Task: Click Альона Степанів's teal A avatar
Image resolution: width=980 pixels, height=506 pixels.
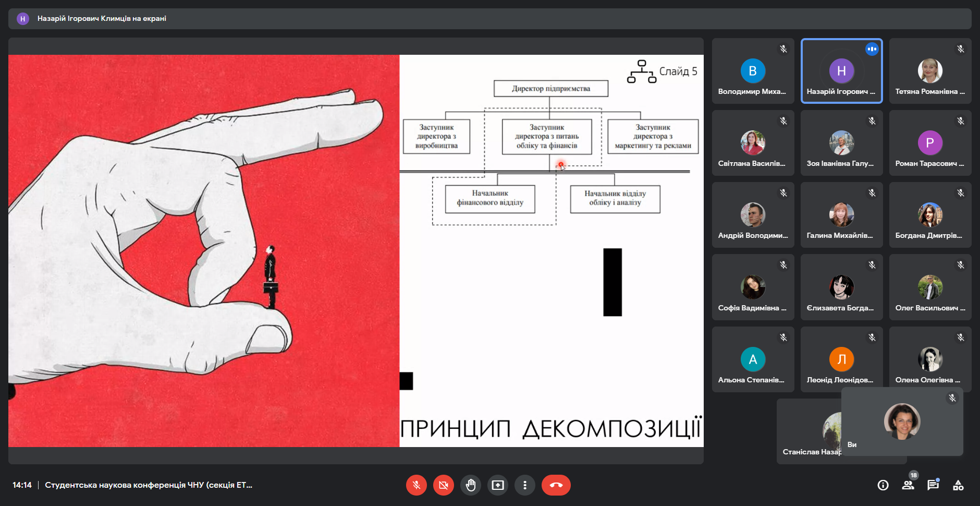Action: tap(753, 359)
